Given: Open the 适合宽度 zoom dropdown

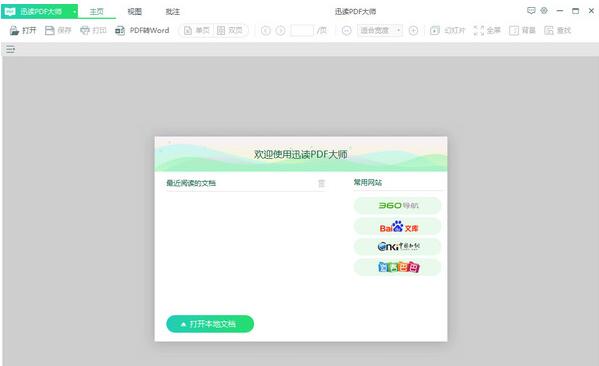Looking at the screenshot, I should 380,31.
